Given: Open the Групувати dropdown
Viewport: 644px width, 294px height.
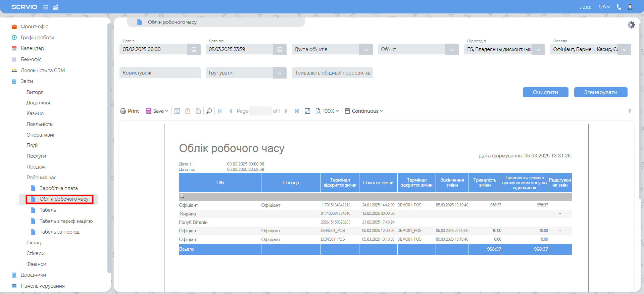Looking at the screenshot, I should 280,73.
